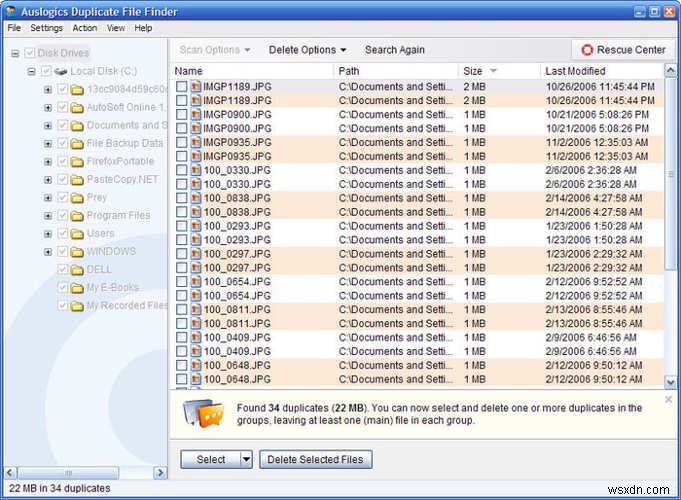Click the duplicates info panel icon

tap(203, 413)
